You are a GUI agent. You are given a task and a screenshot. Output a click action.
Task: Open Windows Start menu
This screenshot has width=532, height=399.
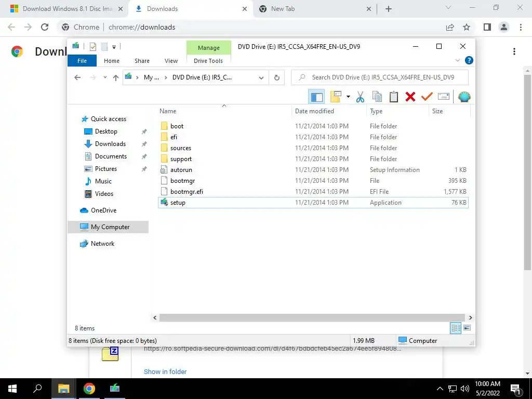point(12,389)
